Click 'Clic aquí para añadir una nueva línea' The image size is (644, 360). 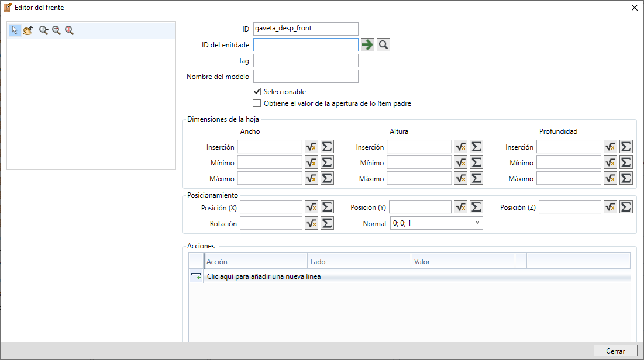pos(264,276)
